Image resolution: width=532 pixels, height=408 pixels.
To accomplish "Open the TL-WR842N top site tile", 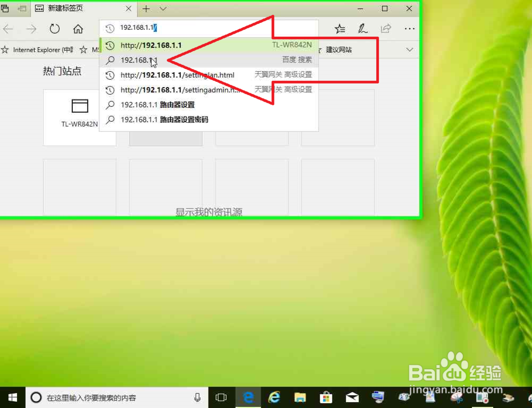I will tap(80, 118).
